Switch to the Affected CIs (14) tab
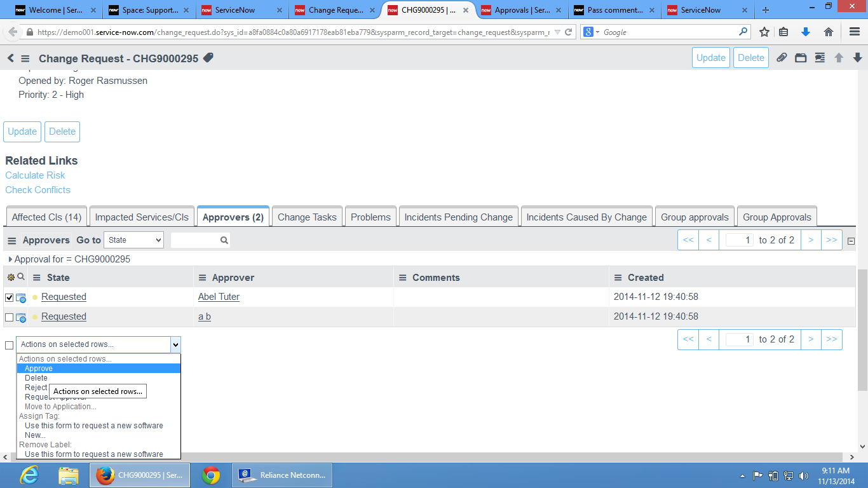Image resolution: width=868 pixels, height=488 pixels. coord(46,217)
